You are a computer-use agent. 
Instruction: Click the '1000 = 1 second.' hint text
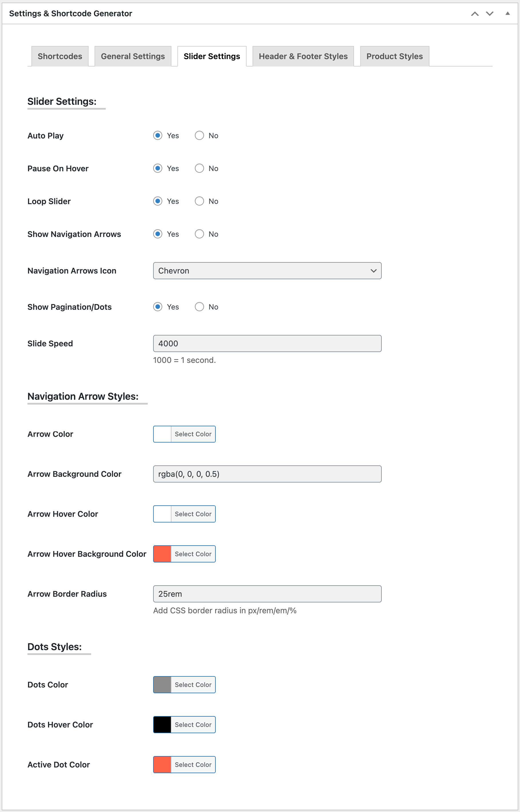point(184,360)
